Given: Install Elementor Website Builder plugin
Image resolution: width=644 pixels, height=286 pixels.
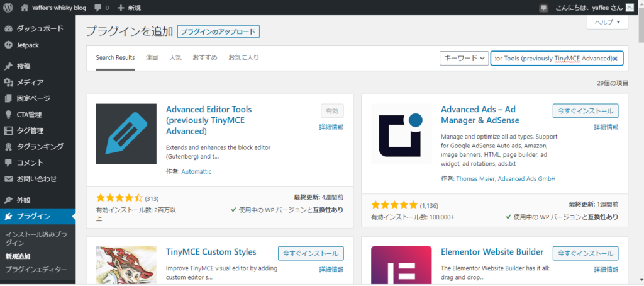Looking at the screenshot, I should pyautogui.click(x=586, y=253).
